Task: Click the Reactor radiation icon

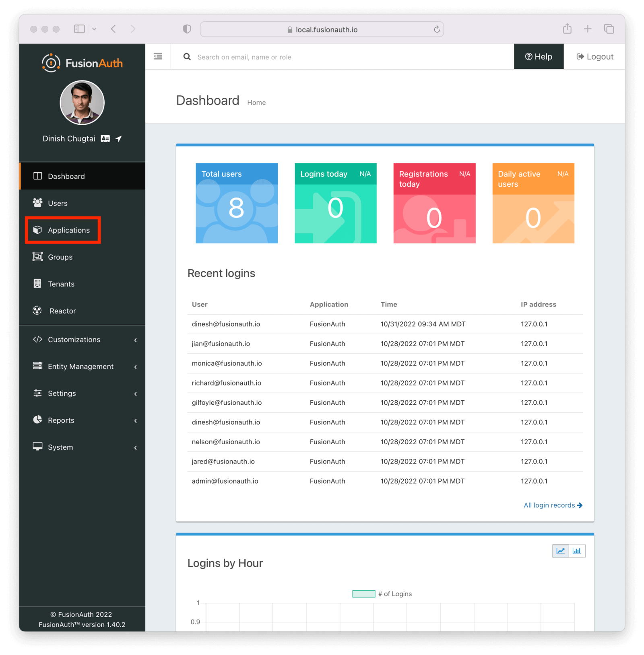Action: pos(37,311)
